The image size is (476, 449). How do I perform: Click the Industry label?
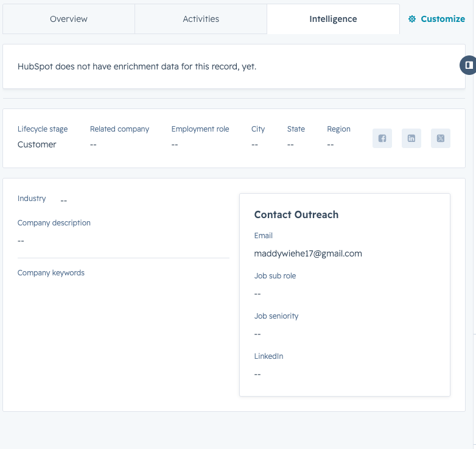(x=32, y=199)
